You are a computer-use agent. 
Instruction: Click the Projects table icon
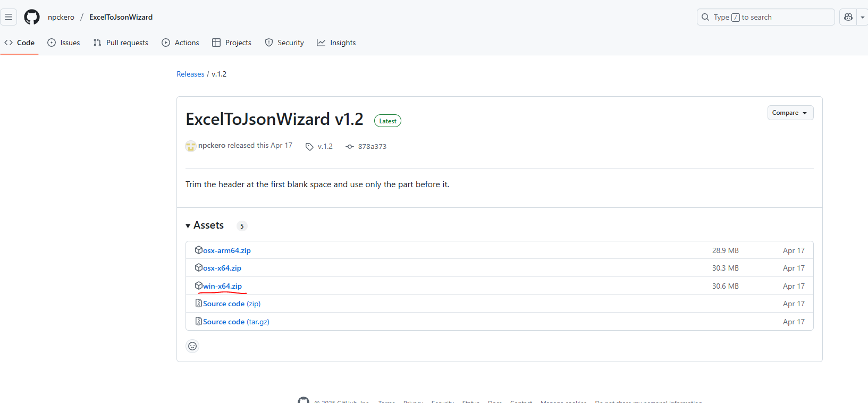[x=216, y=43]
